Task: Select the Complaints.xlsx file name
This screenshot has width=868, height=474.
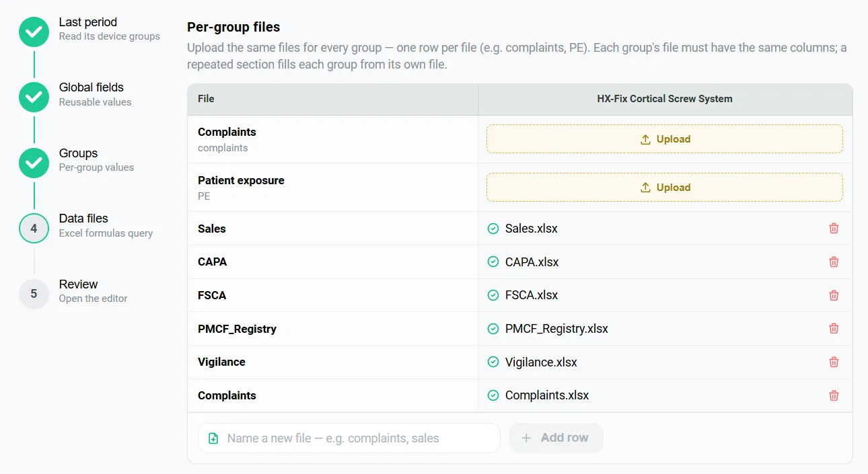Action: pyautogui.click(x=547, y=395)
